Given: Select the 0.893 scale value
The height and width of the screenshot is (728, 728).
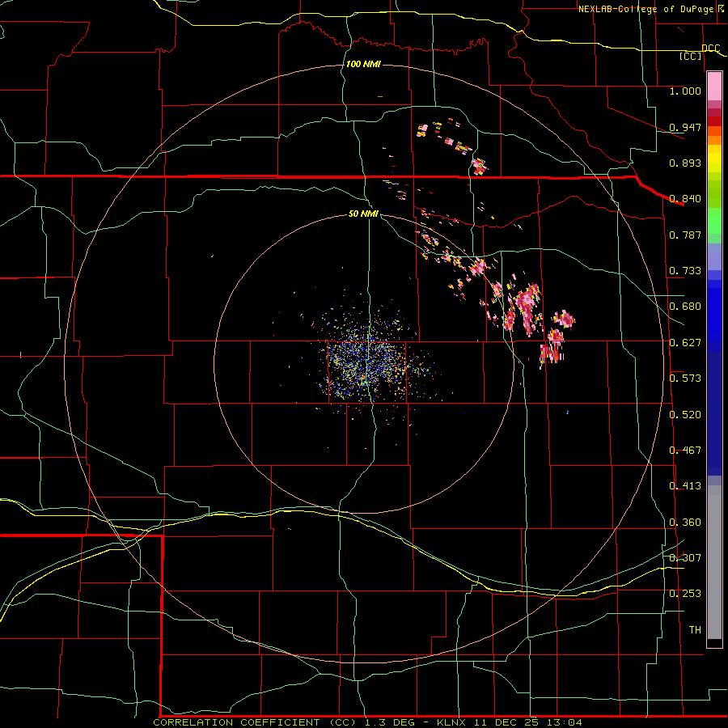Looking at the screenshot, I should pos(685,163).
